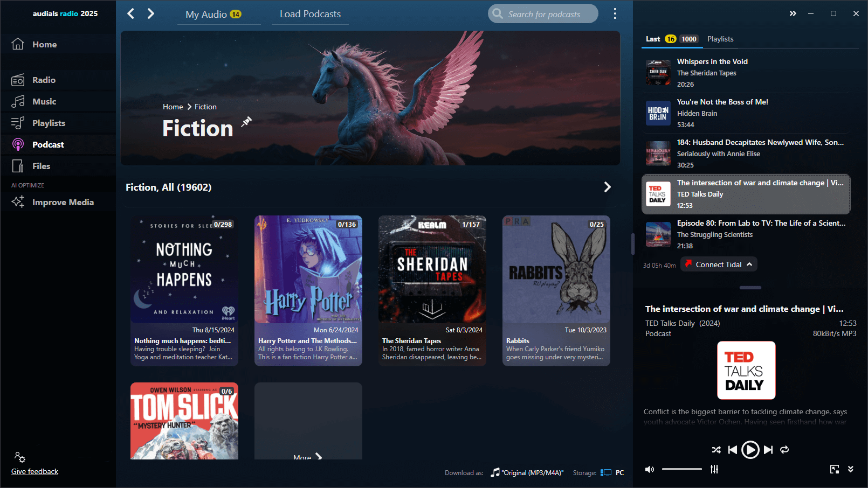Switch to the Load Podcasts tab
Screen dimensions: 868x488
[310, 14]
